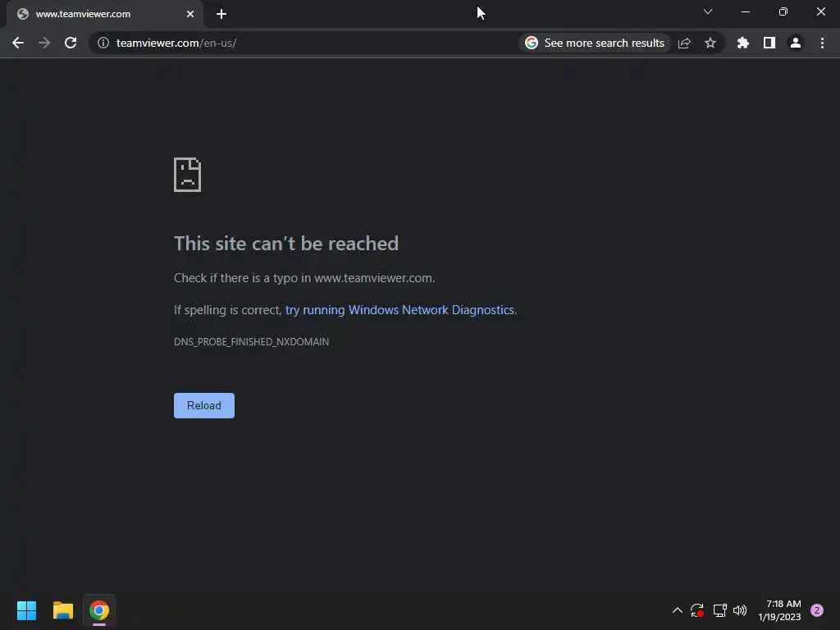Click the DNS_PROBE_FINISHED_NXDOMAIN error code
Image resolution: width=840 pixels, height=630 pixels.
(251, 342)
